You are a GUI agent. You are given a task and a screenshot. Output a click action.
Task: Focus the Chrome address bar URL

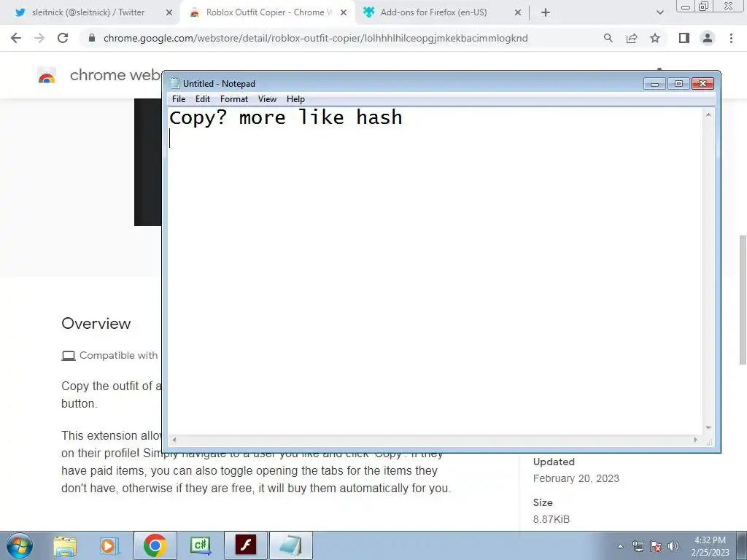point(315,38)
